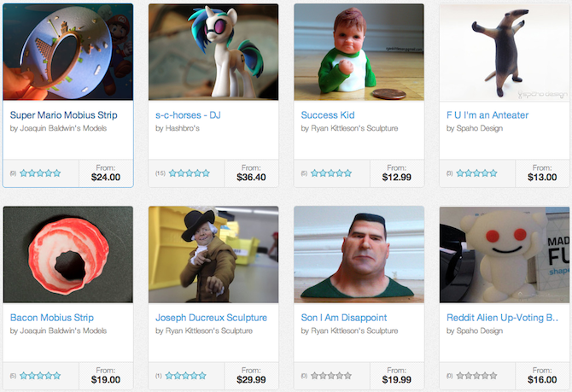Click the star rating under Super Mario Mobius Strip
The image size is (572, 392).
coord(40,173)
